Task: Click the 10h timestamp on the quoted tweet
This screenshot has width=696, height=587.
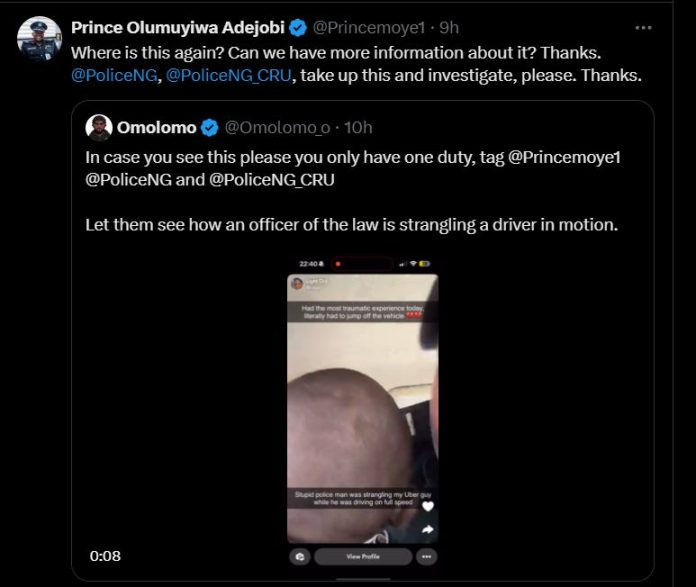Action: (357, 127)
